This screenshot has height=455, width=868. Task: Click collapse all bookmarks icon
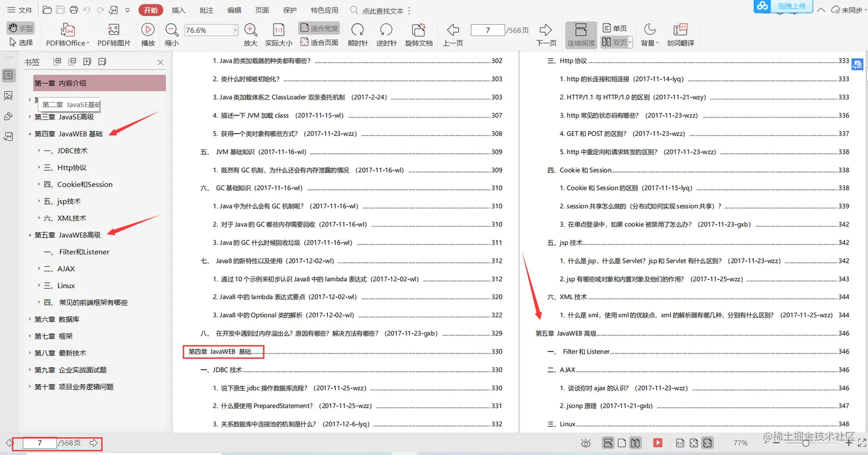72,61
